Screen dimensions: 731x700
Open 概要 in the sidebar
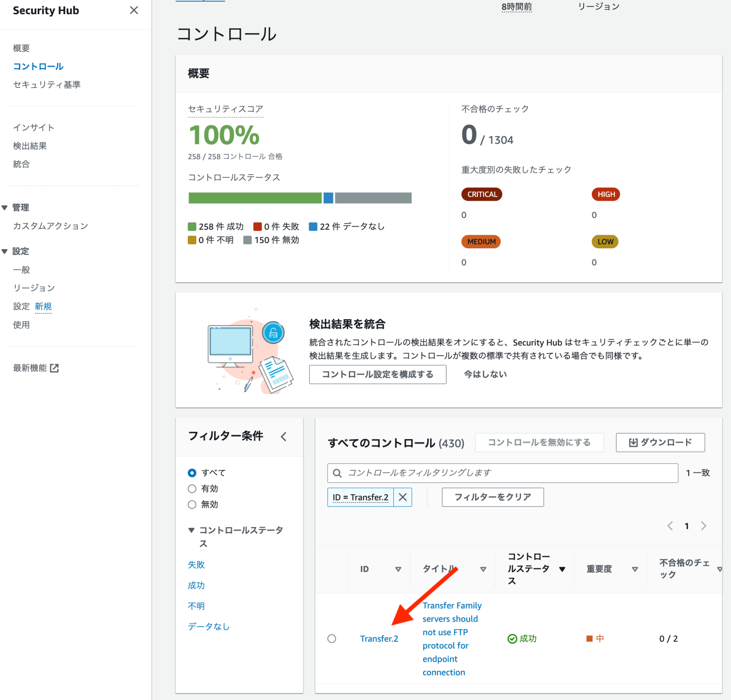[21, 48]
